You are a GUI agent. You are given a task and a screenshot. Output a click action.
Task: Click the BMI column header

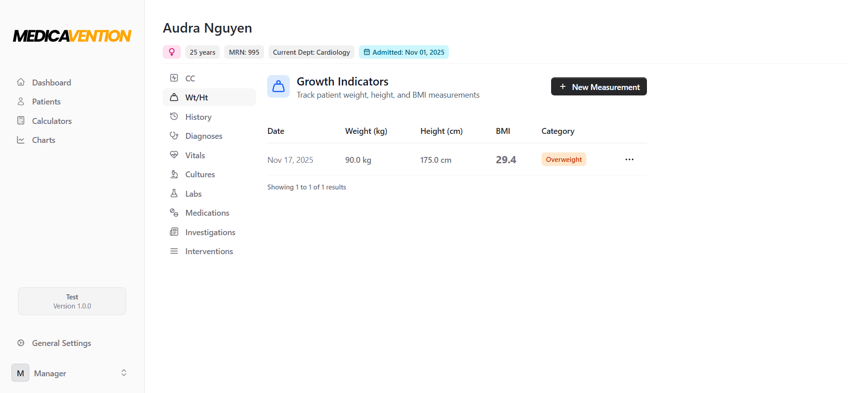(503, 131)
